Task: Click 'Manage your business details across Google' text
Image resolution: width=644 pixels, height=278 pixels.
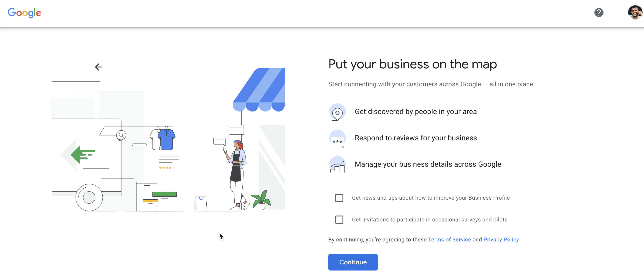Action: (428, 164)
